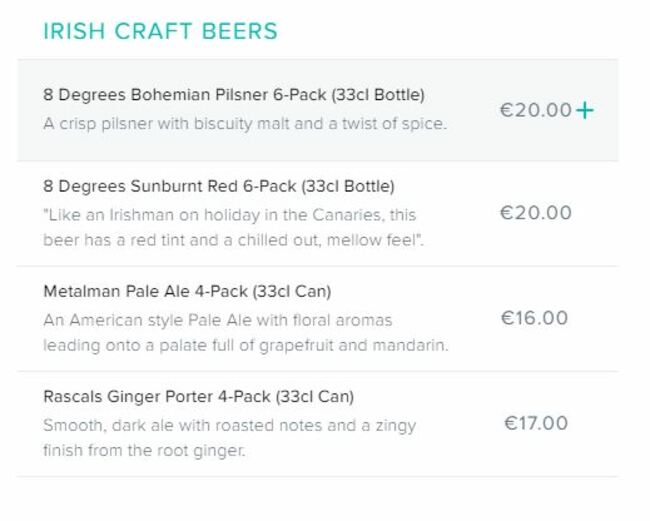The width and height of the screenshot is (650, 521).
Task: Select the 8 Degrees Bohemian Pilsner 6-Pack title
Action: [x=234, y=95]
